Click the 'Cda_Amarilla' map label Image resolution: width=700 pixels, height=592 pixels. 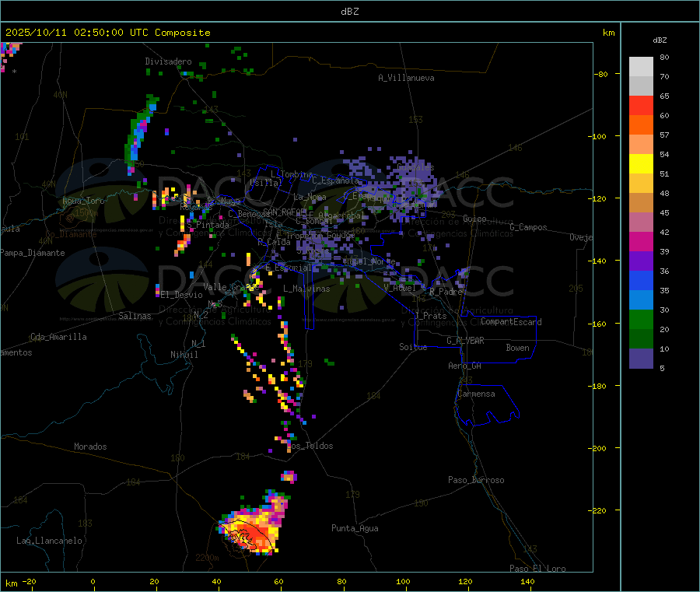[x=58, y=337]
